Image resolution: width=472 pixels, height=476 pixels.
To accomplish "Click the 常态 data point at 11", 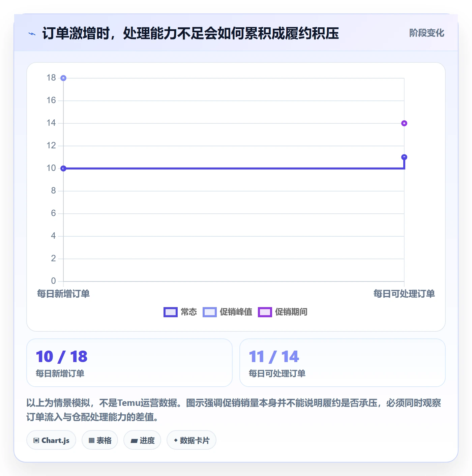I will pyautogui.click(x=404, y=157).
